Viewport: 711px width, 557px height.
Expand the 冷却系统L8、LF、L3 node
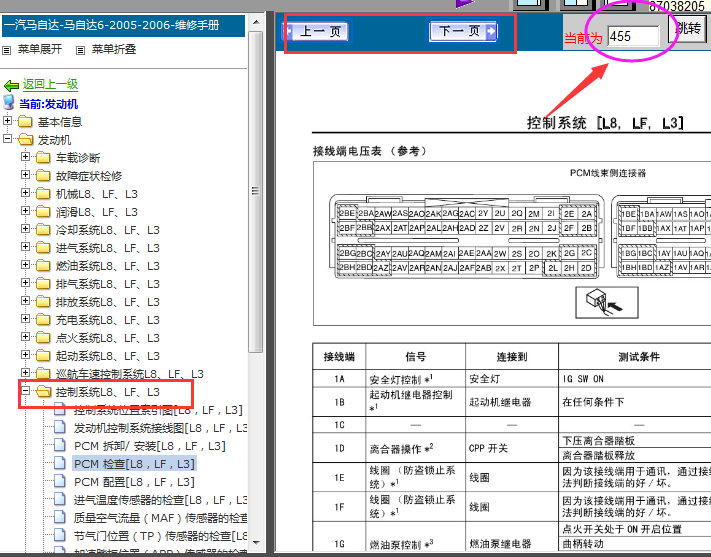pyautogui.click(x=25, y=229)
